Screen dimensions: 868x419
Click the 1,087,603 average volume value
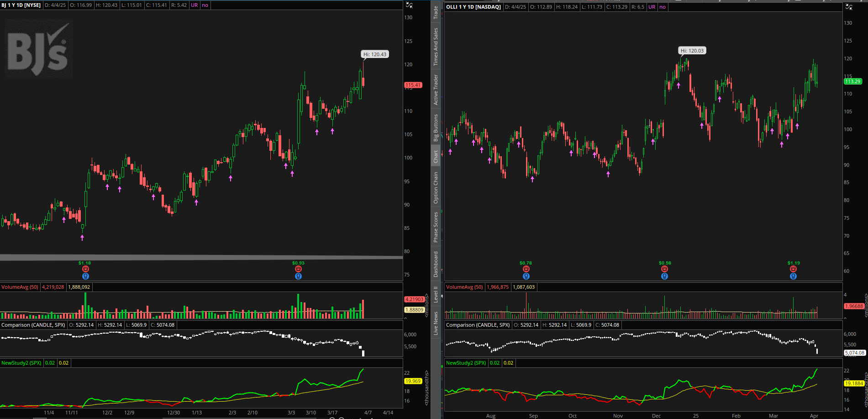[524, 287]
